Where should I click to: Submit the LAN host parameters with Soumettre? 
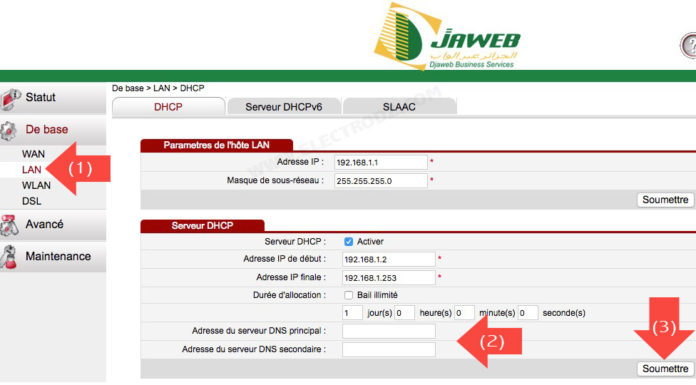click(665, 200)
